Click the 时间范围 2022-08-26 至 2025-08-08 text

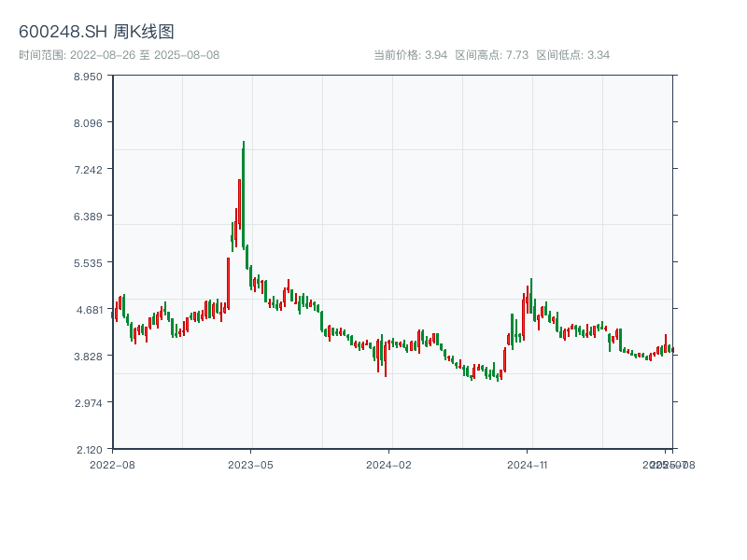pyautogui.click(x=120, y=55)
